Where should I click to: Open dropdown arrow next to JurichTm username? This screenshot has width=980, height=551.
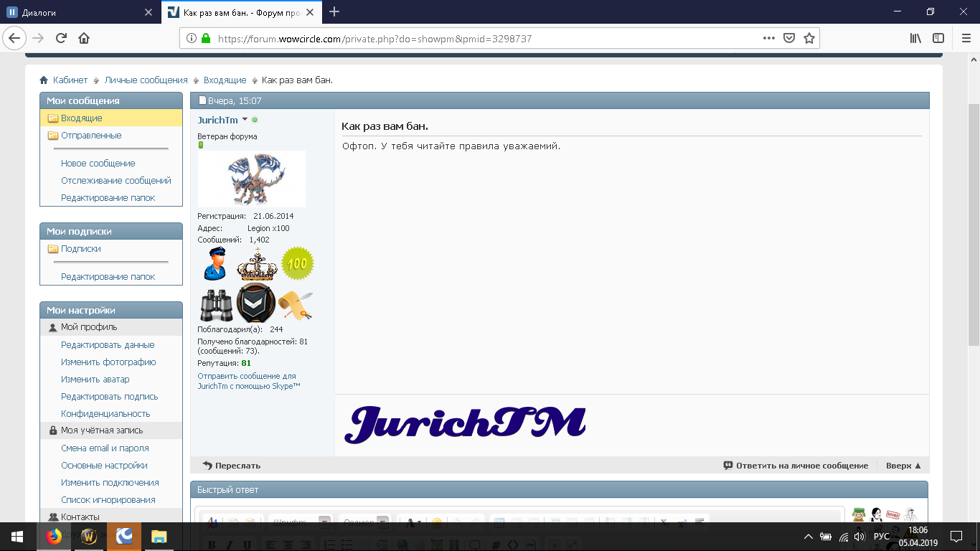[x=245, y=119]
